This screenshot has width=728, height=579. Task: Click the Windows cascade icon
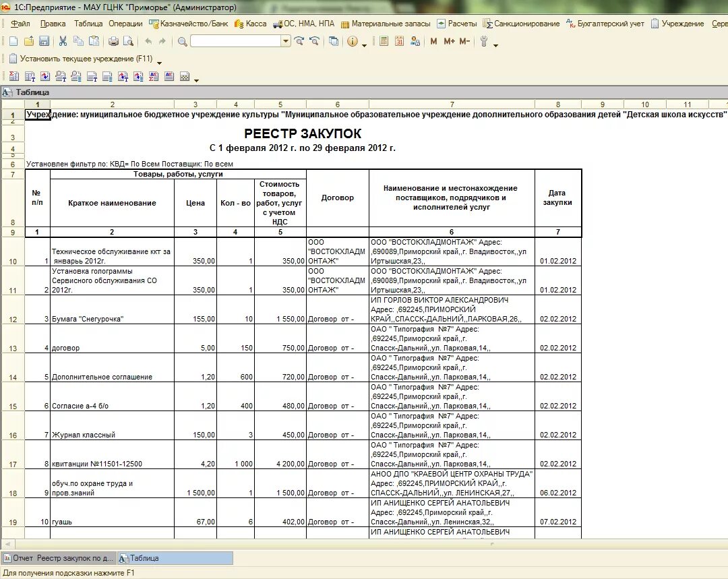click(x=334, y=41)
